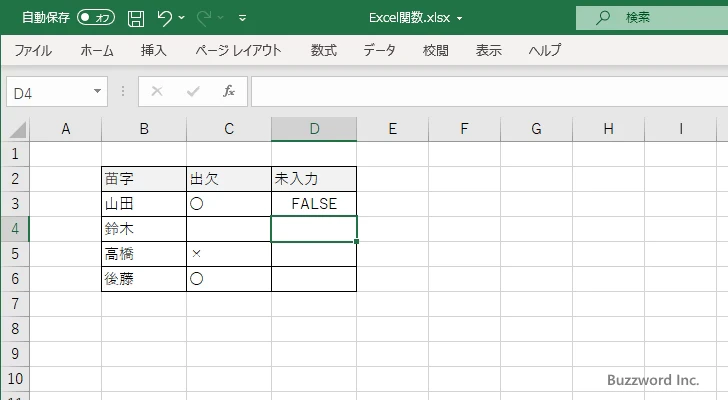Click the 出欠 header cell
Viewport: 728px width, 400px height.
point(229,179)
